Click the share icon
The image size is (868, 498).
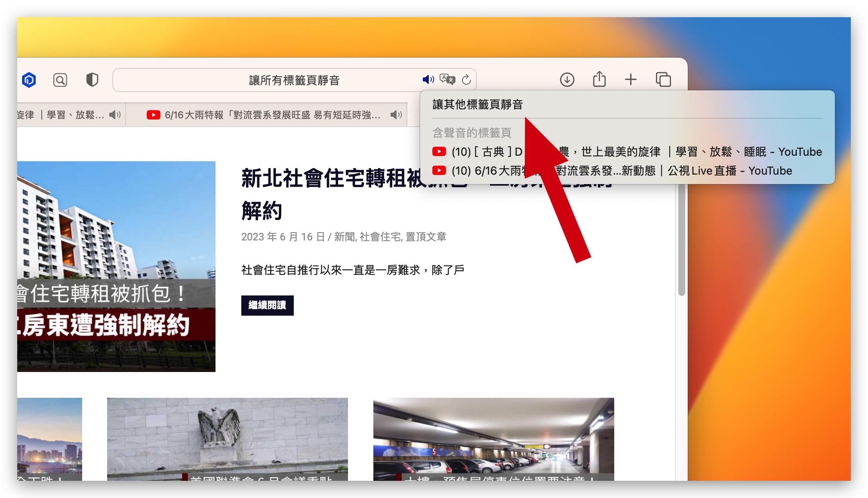pos(599,79)
